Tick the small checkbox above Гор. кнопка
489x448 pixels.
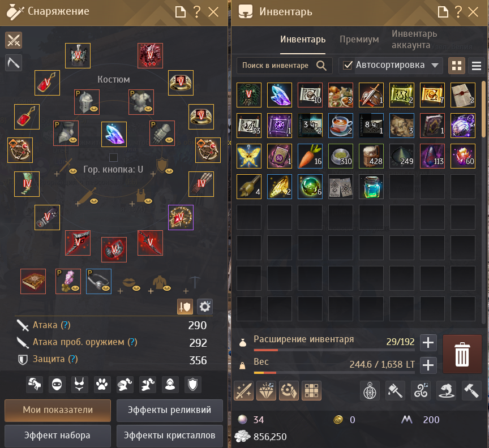pos(114,157)
